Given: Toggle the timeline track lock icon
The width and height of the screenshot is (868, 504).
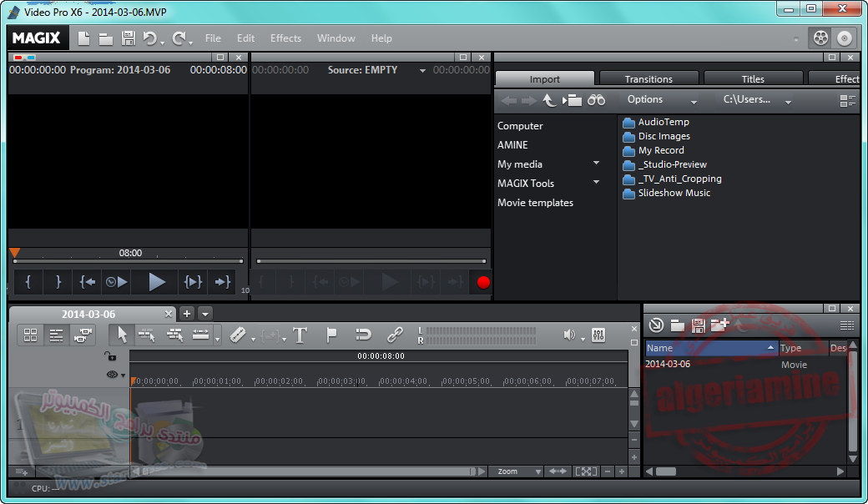Looking at the screenshot, I should coord(111,356).
